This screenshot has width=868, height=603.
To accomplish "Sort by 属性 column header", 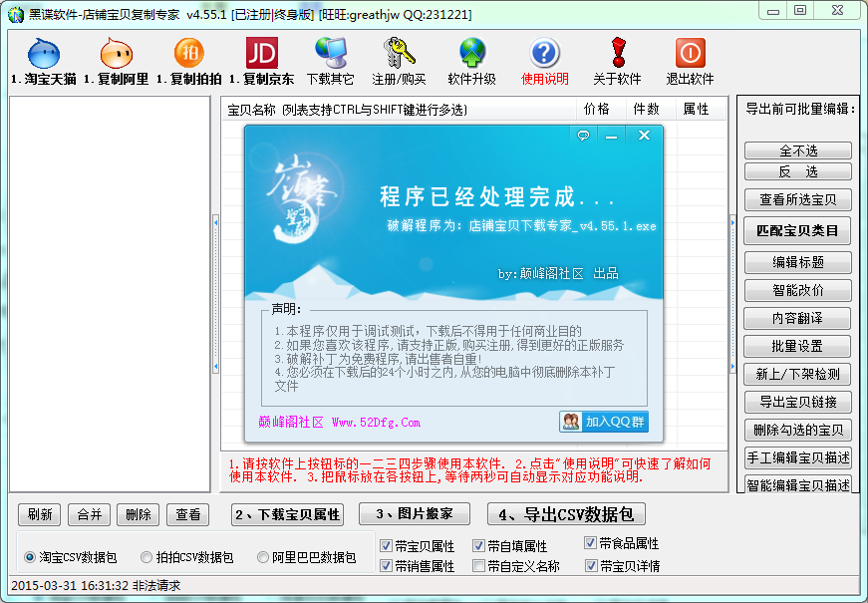I will coord(701,110).
